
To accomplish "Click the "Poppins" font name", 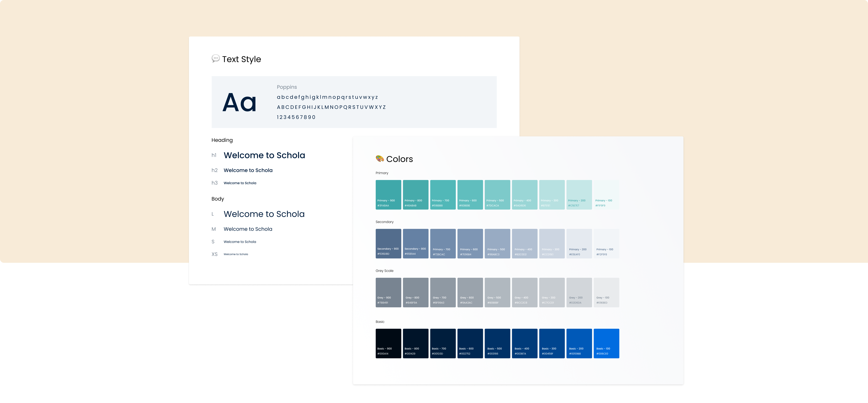I will click(287, 87).
